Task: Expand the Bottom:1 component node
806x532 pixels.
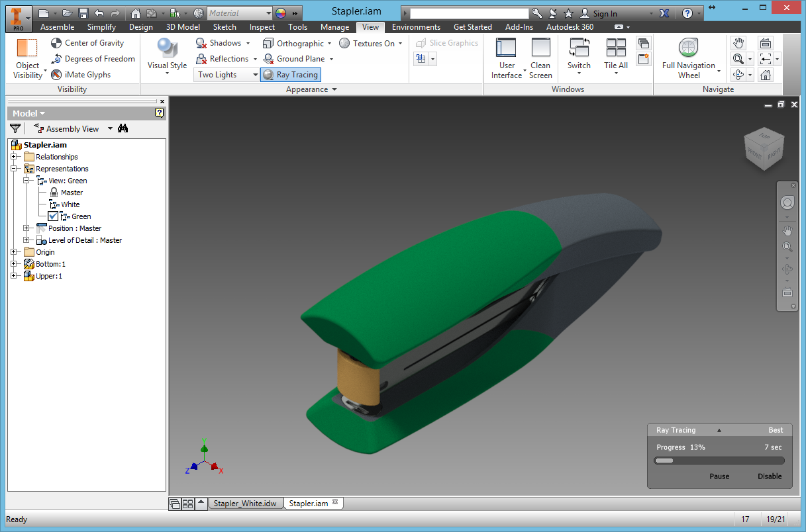Action: tap(14, 264)
